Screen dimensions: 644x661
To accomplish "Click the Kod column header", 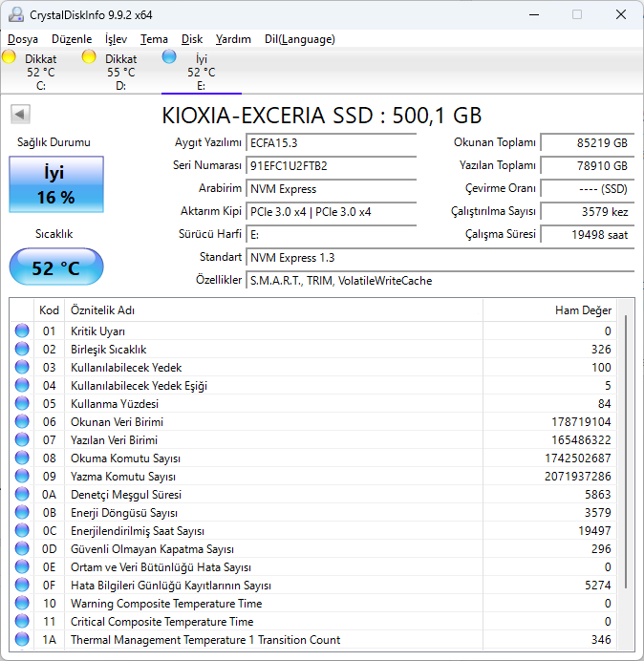I will [x=49, y=310].
